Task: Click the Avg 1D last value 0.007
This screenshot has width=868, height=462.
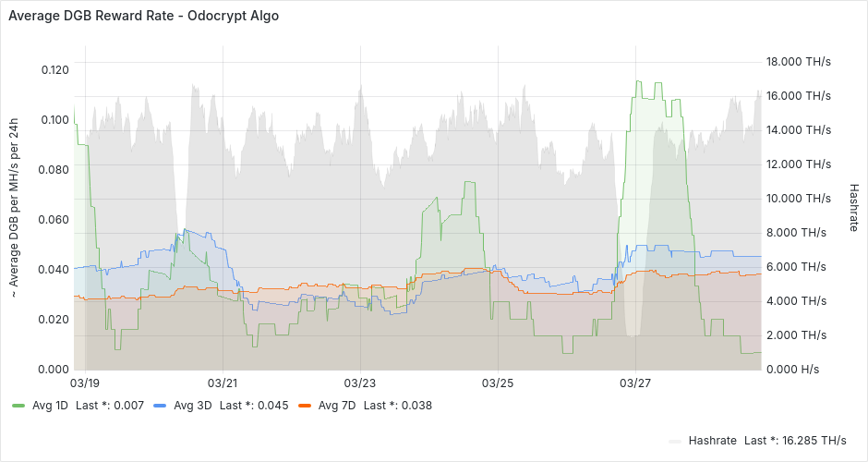Action: (129, 406)
